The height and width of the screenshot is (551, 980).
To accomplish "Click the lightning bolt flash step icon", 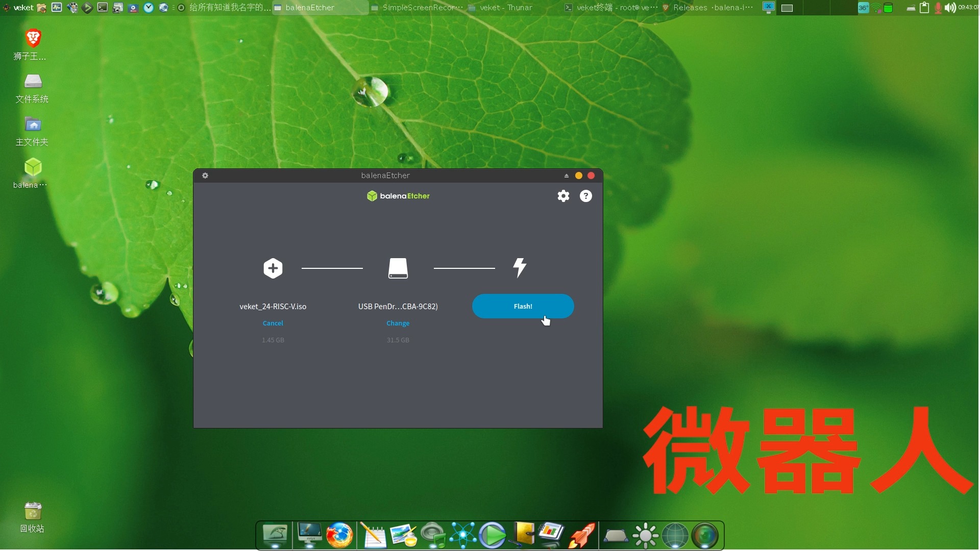I will pos(520,267).
